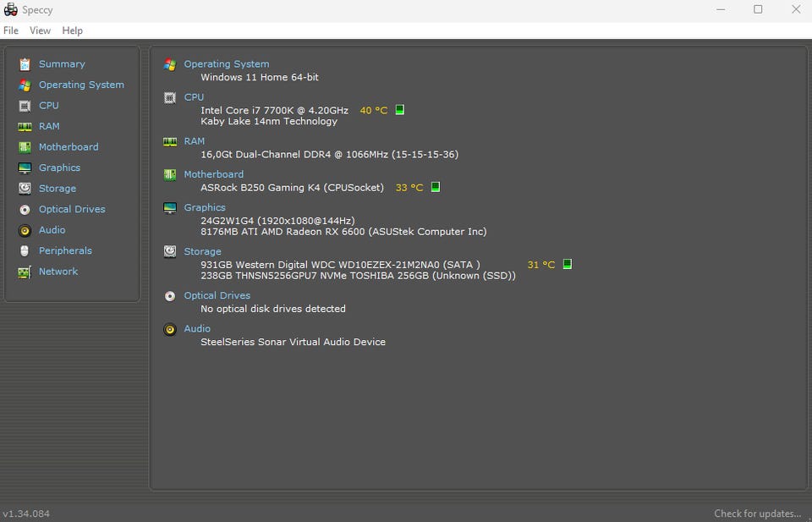The height and width of the screenshot is (522, 812).
Task: Click the hard drive Storage icon in the summary panel
Action: click(170, 251)
